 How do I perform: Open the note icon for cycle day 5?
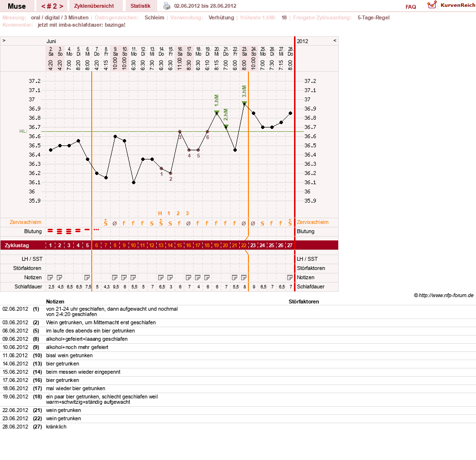pos(87,277)
